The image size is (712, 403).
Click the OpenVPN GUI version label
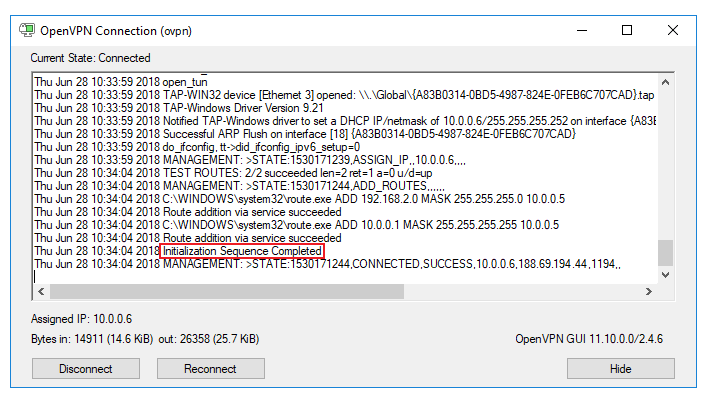click(588, 340)
